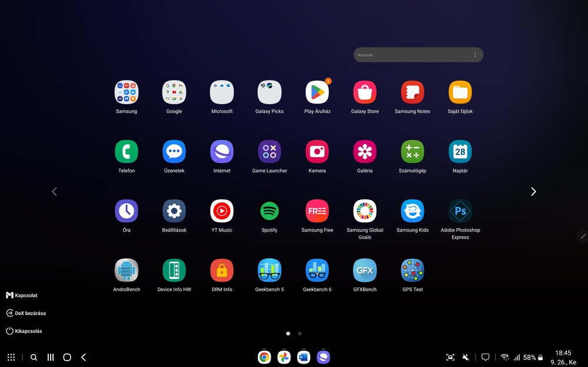Go to previous app page arrow
Screen dimensions: 588x367
pyautogui.click(x=54, y=192)
